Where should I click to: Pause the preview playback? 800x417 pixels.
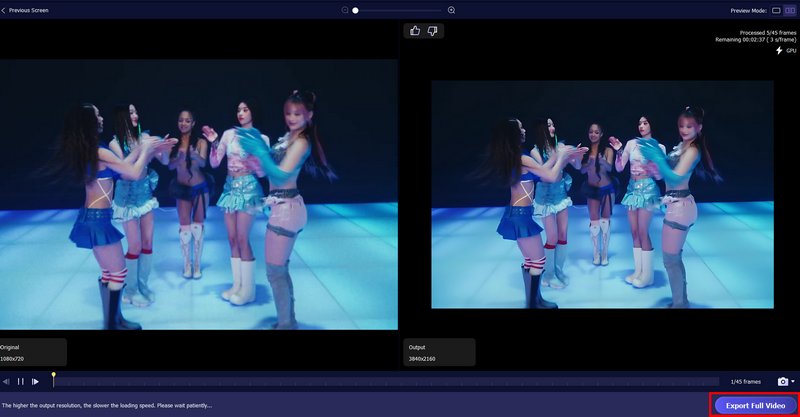[x=20, y=381]
